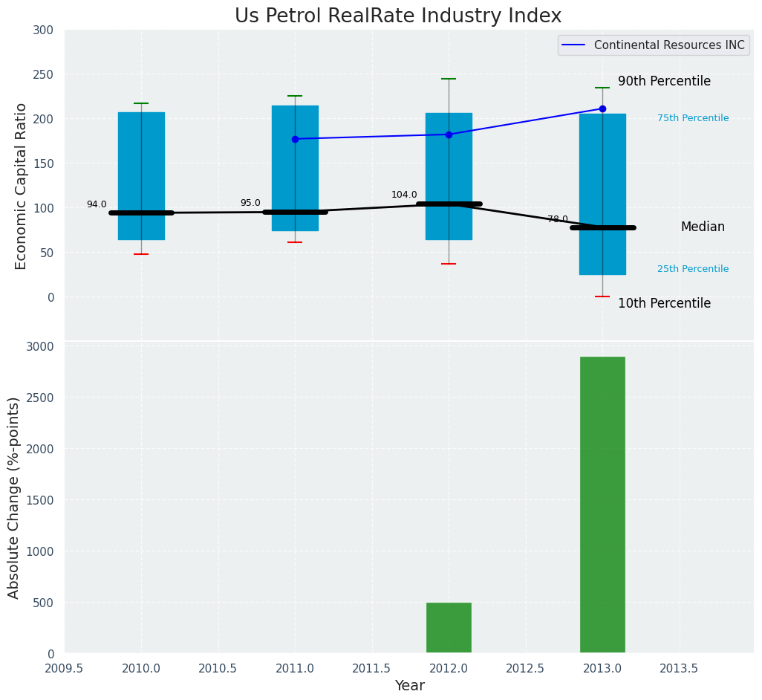Select the 2011 Continental Resources data point
This screenshot has width=762, height=700.
point(295,139)
